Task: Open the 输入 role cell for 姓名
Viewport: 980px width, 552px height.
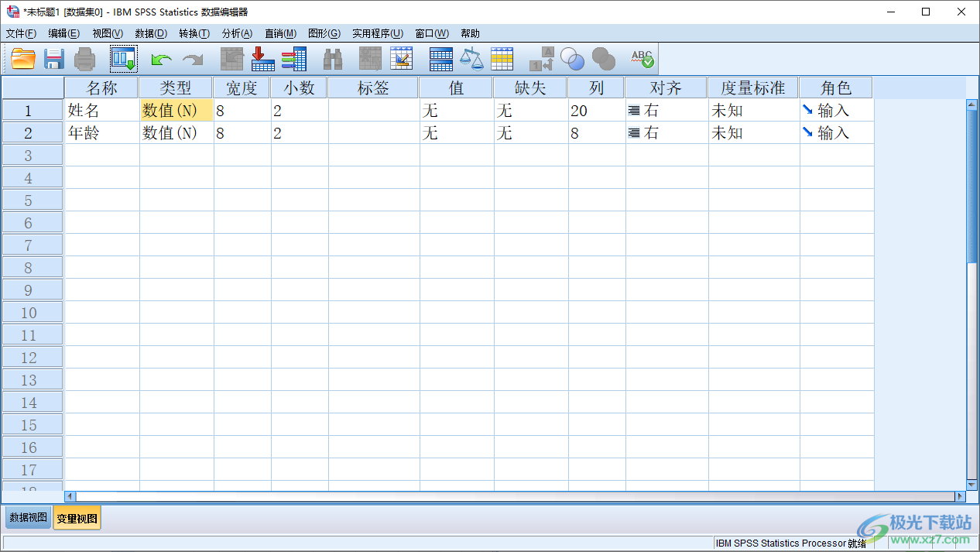Action: click(837, 111)
